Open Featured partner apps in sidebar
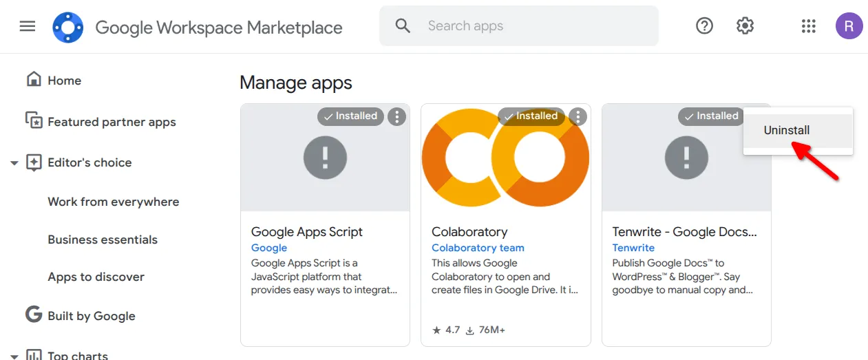The height and width of the screenshot is (360, 868). pyautogui.click(x=112, y=122)
